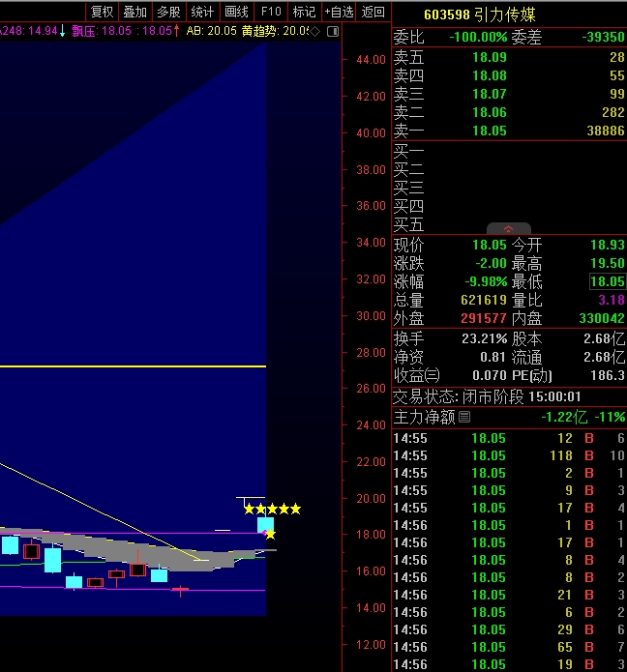The height and width of the screenshot is (672, 627).
Task: Click the 换手 value 23.21%
Action: [484, 339]
